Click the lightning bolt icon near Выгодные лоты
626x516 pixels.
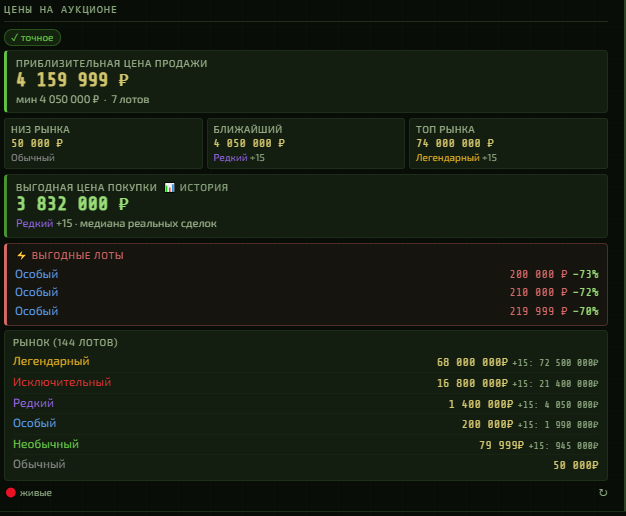click(22, 255)
